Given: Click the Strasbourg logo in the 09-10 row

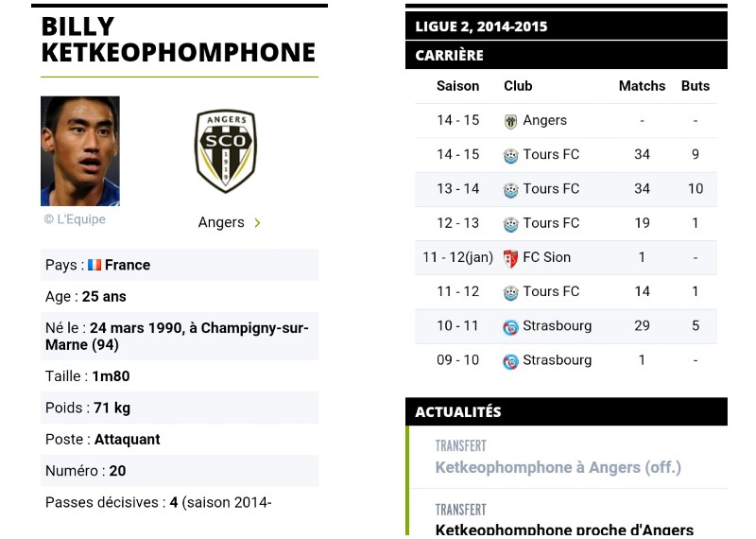Looking at the screenshot, I should [510, 361].
